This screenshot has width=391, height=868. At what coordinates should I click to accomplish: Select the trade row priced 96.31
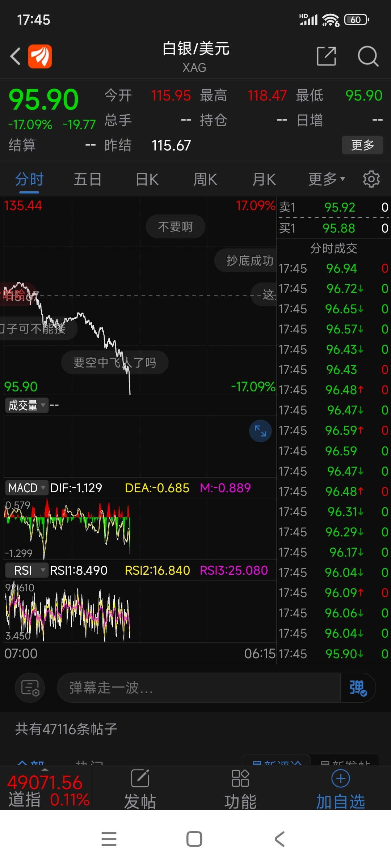click(x=333, y=512)
